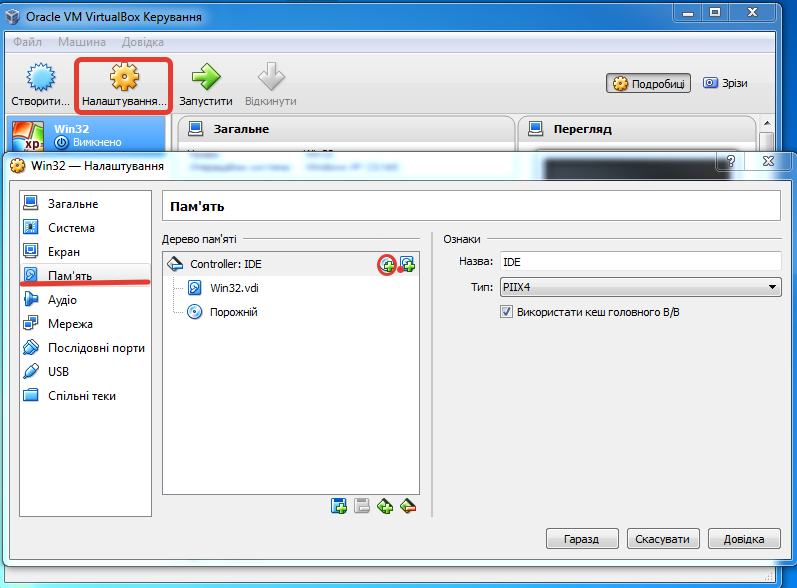Click the Екран display icon in sidebar
The image size is (797, 588).
click(x=31, y=251)
